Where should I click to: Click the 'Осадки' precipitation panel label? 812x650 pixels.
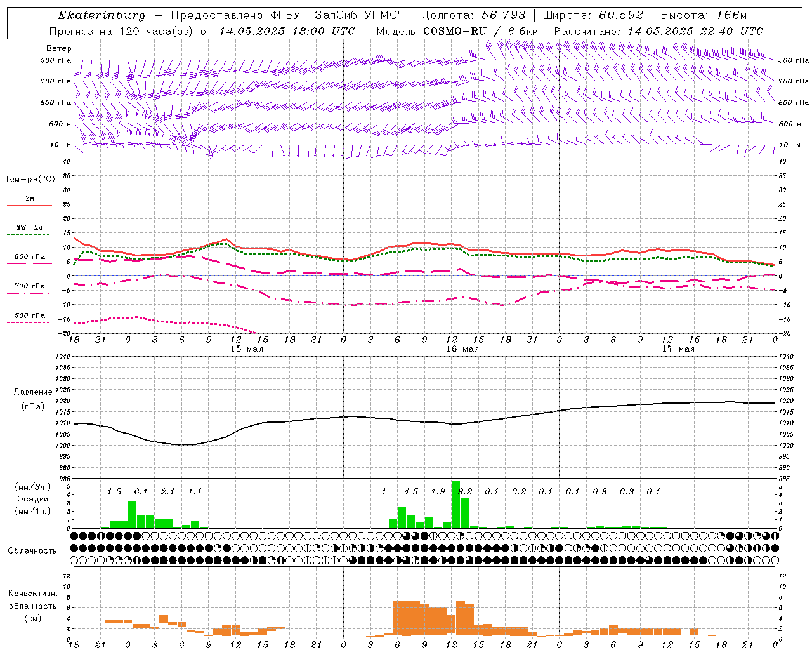[33, 500]
